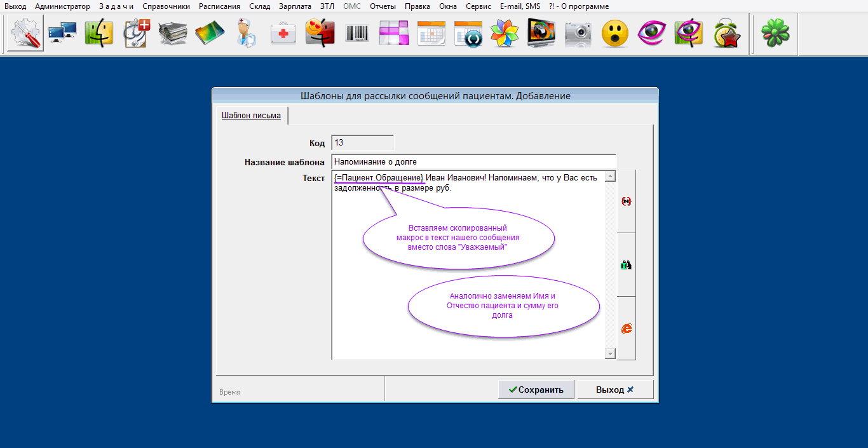868x448 pixels.
Task: Open the Отчеты menu
Action: pyautogui.click(x=382, y=6)
